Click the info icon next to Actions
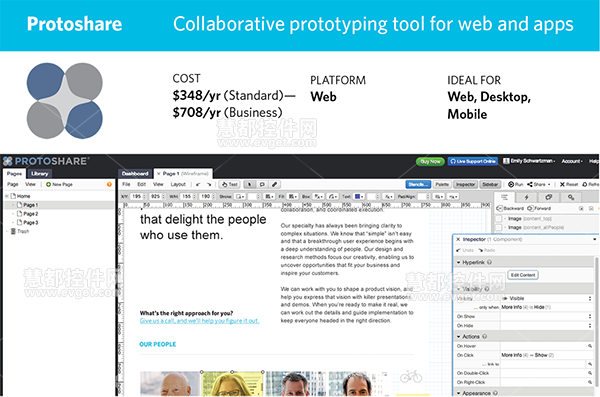The height and width of the screenshot is (397, 600). tap(484, 337)
